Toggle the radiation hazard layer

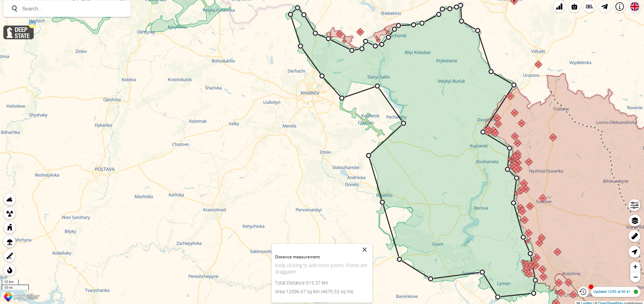pos(10,214)
